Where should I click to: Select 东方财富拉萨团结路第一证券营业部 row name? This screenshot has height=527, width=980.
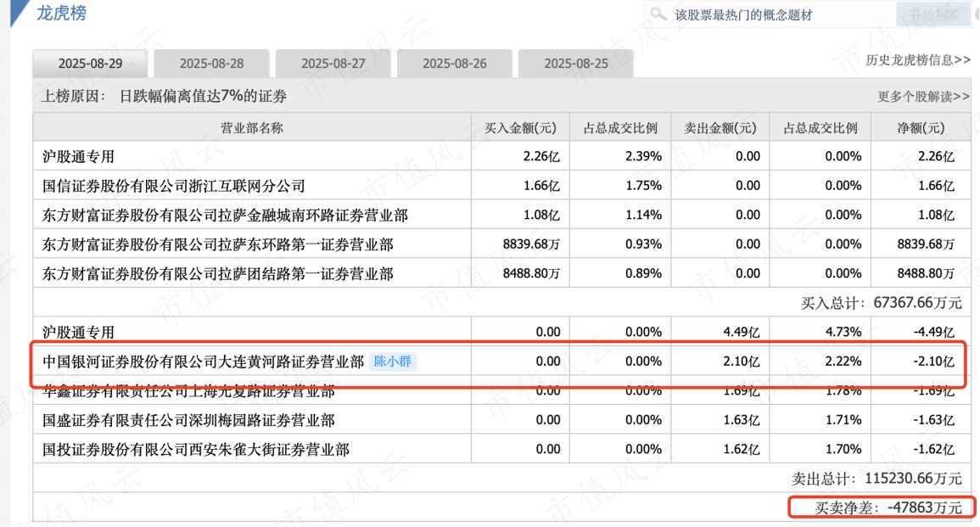(217, 274)
